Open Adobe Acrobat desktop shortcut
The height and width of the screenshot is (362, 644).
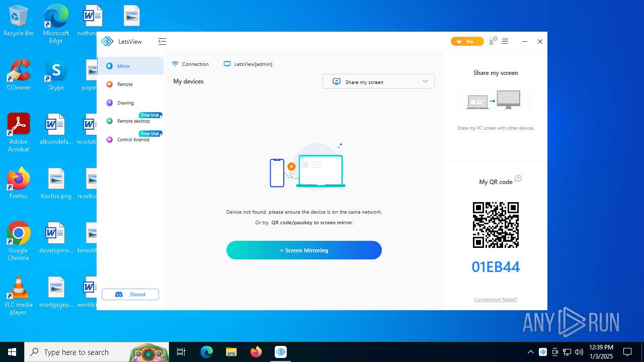[x=19, y=132]
